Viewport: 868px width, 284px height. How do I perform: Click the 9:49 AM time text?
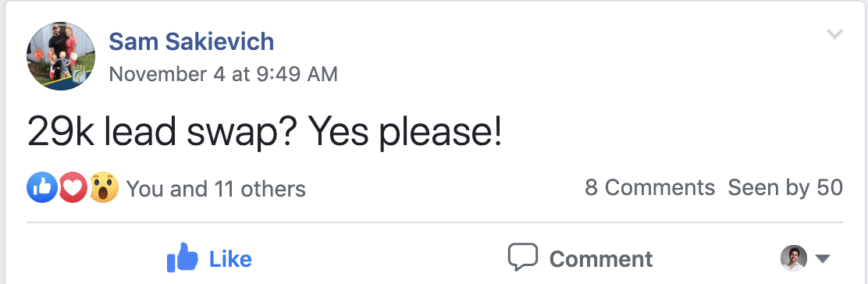296,73
